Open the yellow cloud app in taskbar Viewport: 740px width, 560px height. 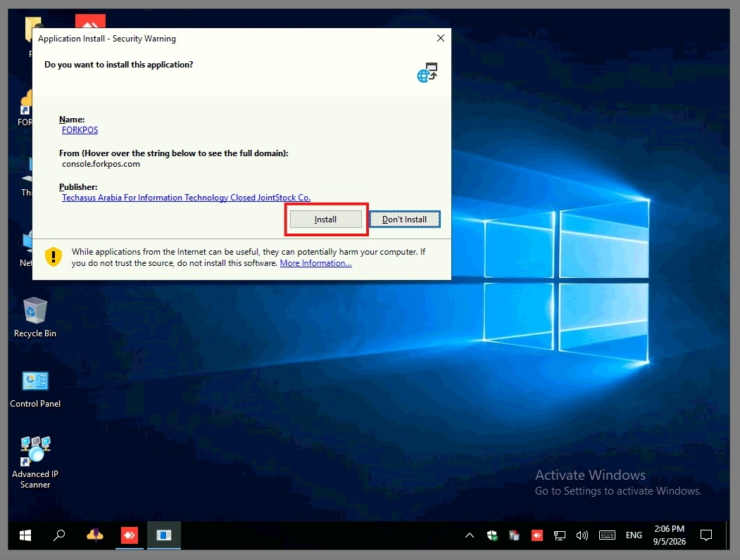click(95, 535)
